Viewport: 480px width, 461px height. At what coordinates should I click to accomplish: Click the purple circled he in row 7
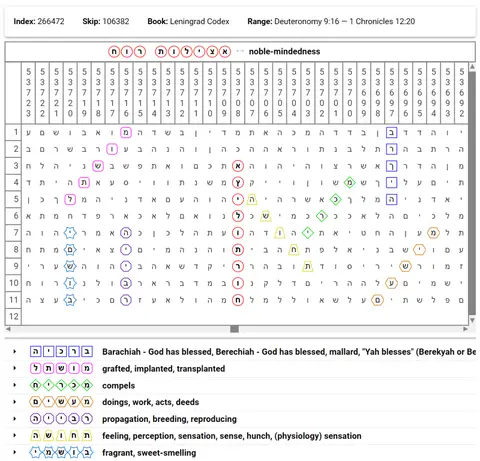coord(126,233)
